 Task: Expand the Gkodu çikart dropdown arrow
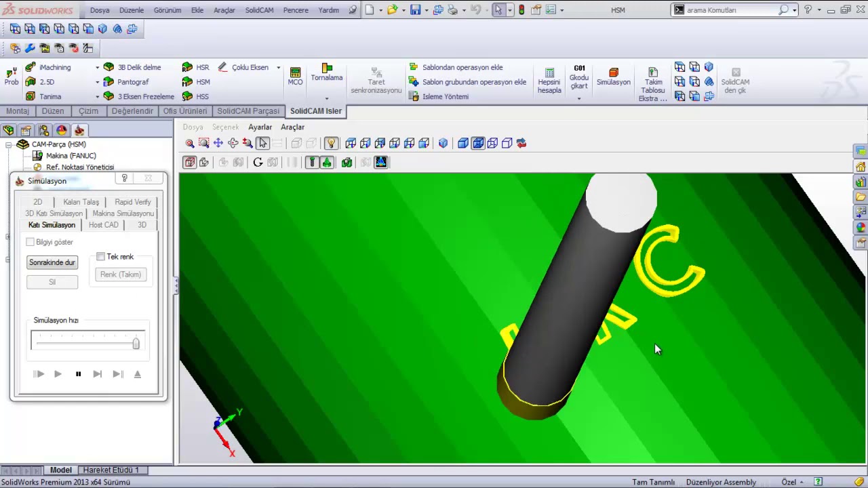coord(579,98)
